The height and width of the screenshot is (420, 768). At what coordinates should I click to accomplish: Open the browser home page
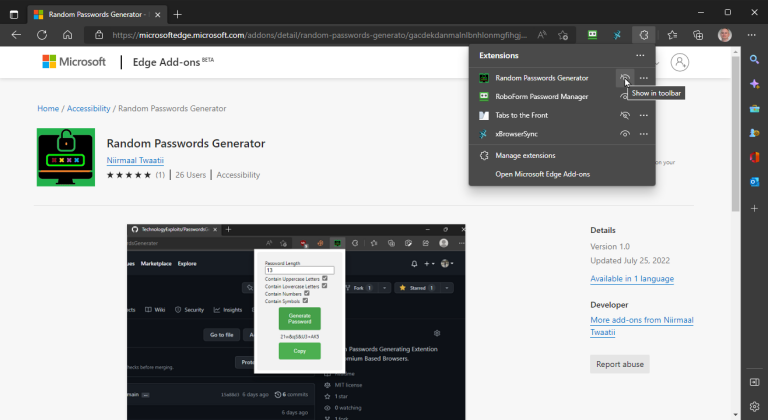[68, 35]
